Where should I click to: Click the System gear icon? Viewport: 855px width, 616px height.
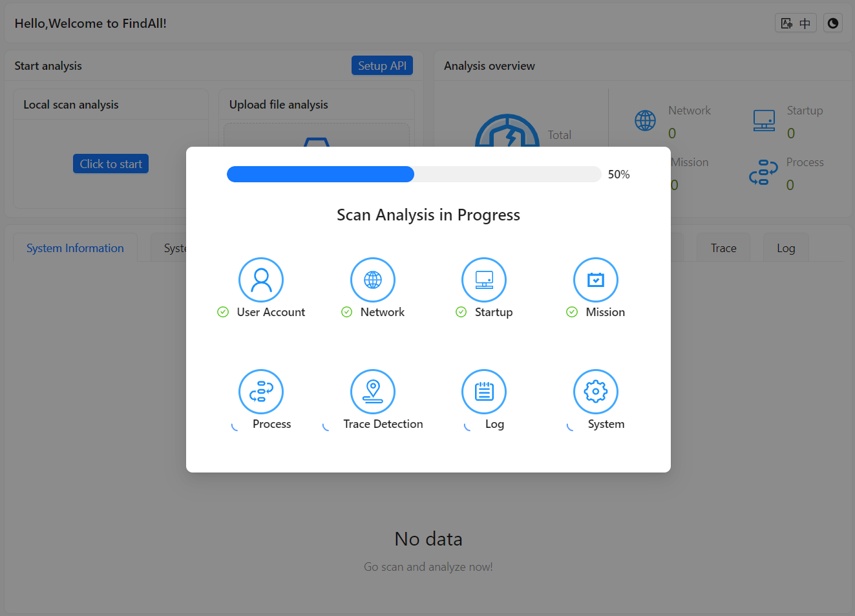point(596,392)
